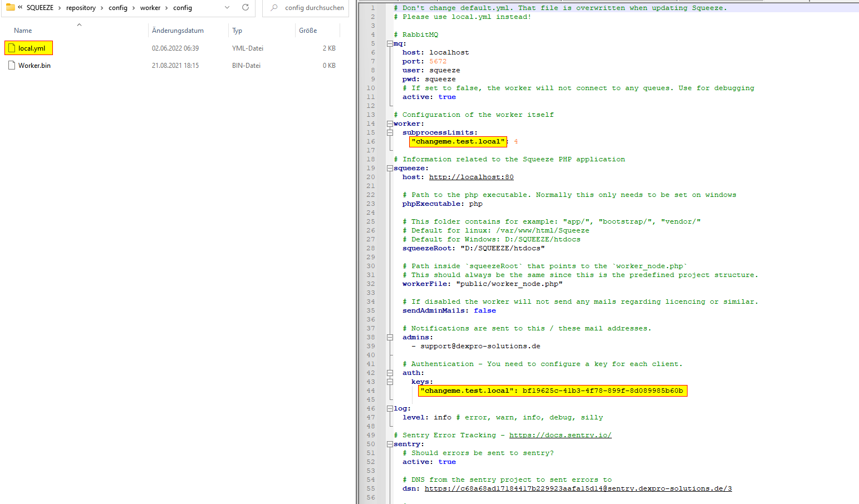859x504 pixels.
Task: Sort files by Änderungsdatum column
Action: [178, 31]
